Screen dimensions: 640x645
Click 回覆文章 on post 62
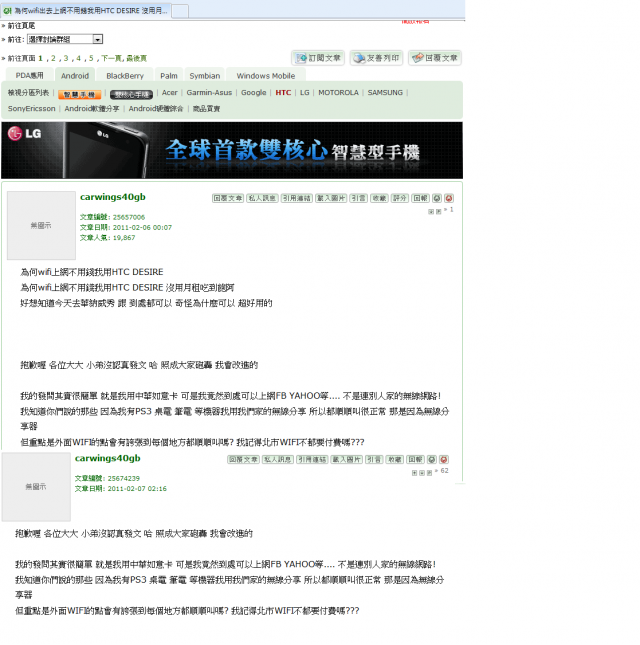coord(243,459)
